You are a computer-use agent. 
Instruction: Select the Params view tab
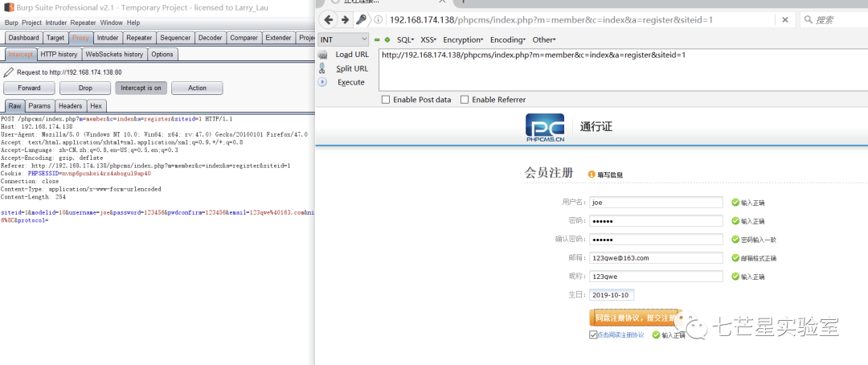[x=39, y=106]
